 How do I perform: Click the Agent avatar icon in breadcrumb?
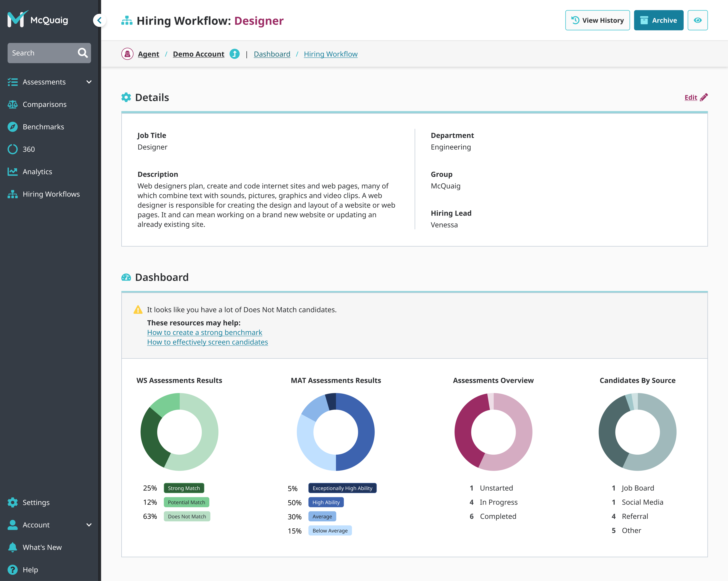pos(127,54)
